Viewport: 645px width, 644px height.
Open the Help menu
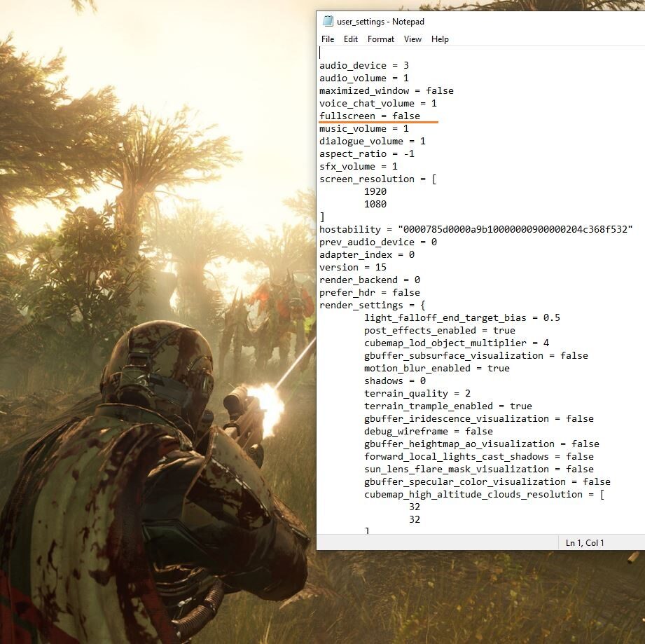coord(440,39)
